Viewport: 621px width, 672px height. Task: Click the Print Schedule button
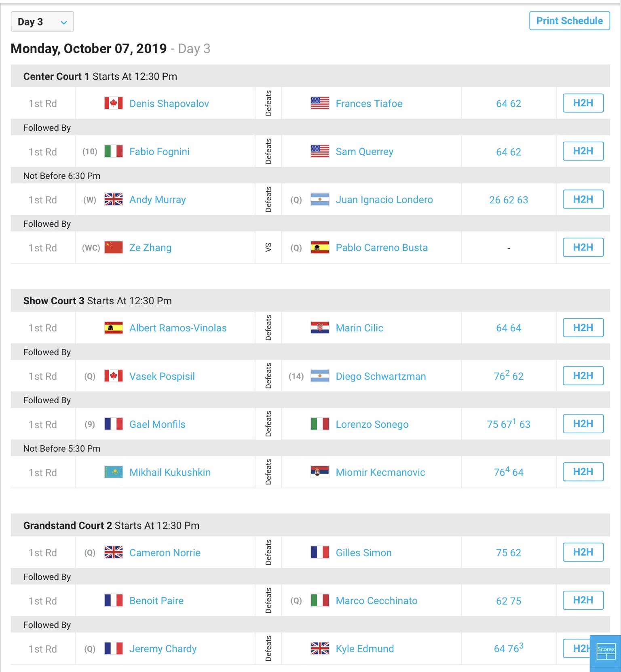[569, 21]
